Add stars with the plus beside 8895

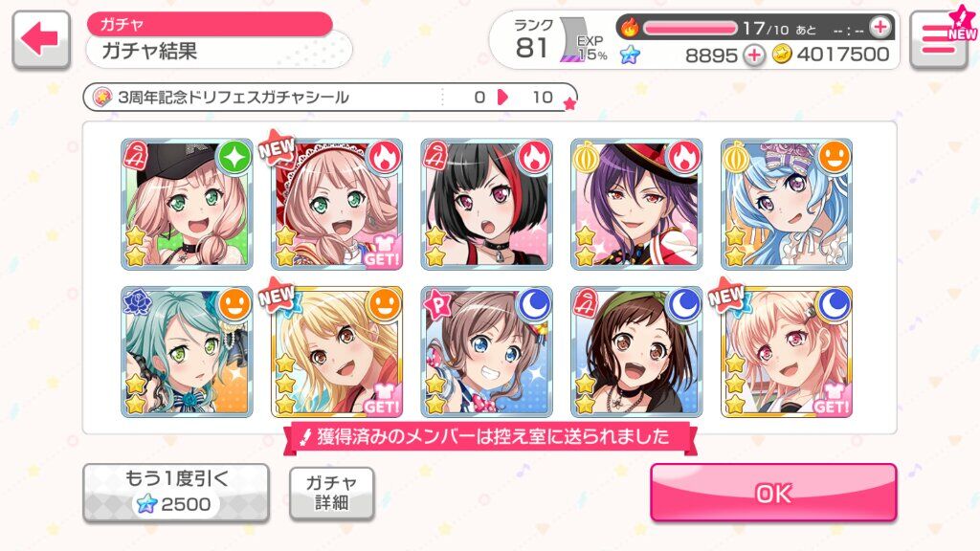point(754,55)
